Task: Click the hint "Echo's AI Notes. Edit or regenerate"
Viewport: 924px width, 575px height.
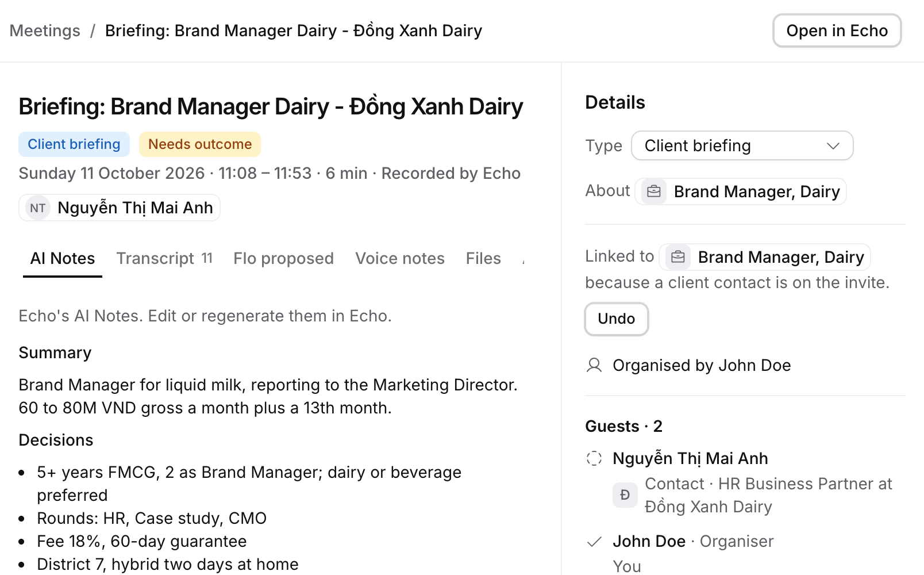Action: point(205,316)
